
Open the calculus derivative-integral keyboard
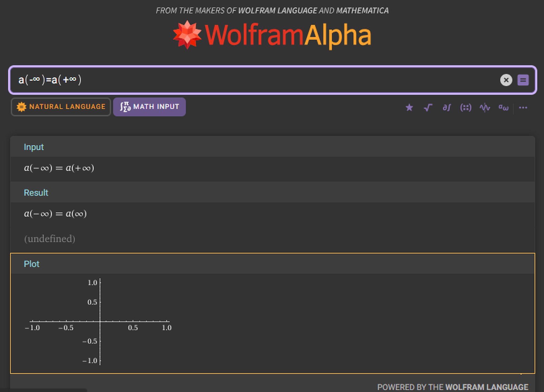[447, 108]
